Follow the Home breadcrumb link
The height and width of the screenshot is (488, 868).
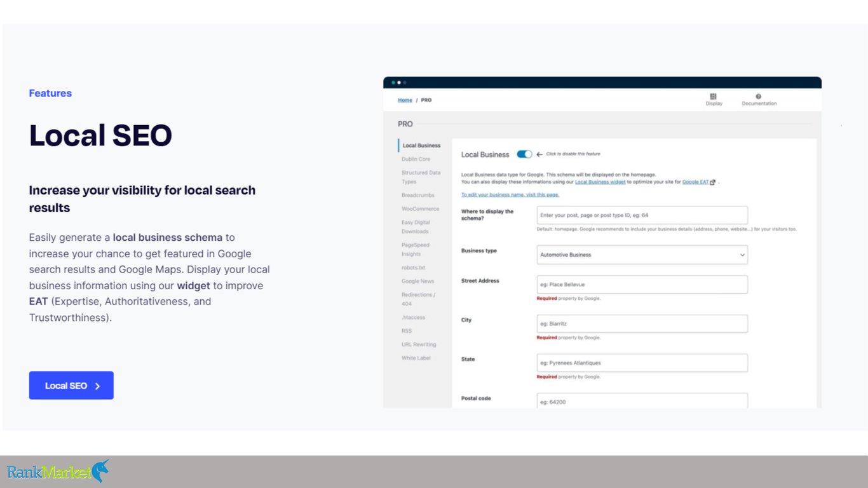pos(405,100)
